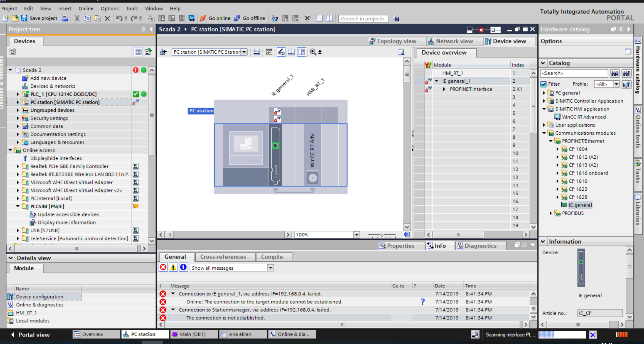Open the Show all messages dropdown
The height and width of the screenshot is (344, 644).
click(270, 268)
